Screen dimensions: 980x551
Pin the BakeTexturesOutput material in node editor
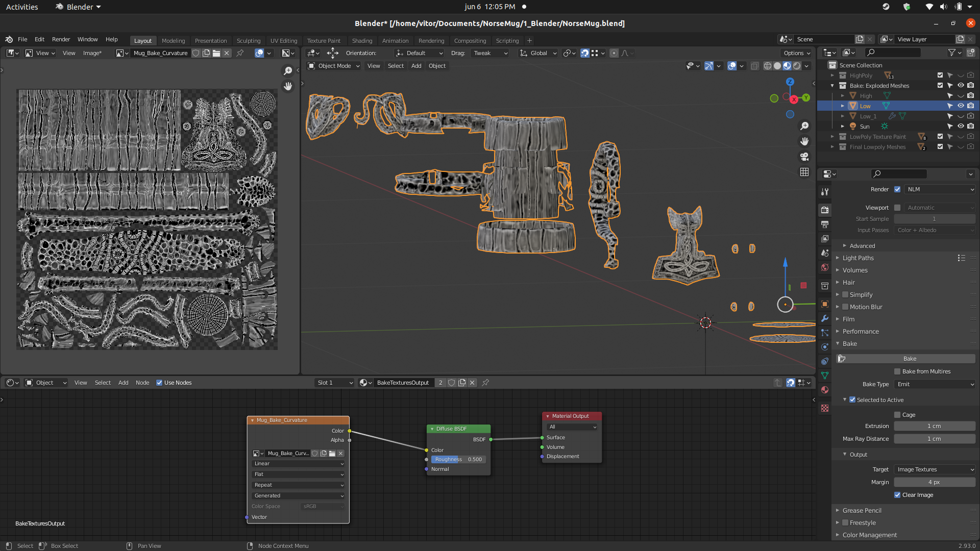coord(485,383)
